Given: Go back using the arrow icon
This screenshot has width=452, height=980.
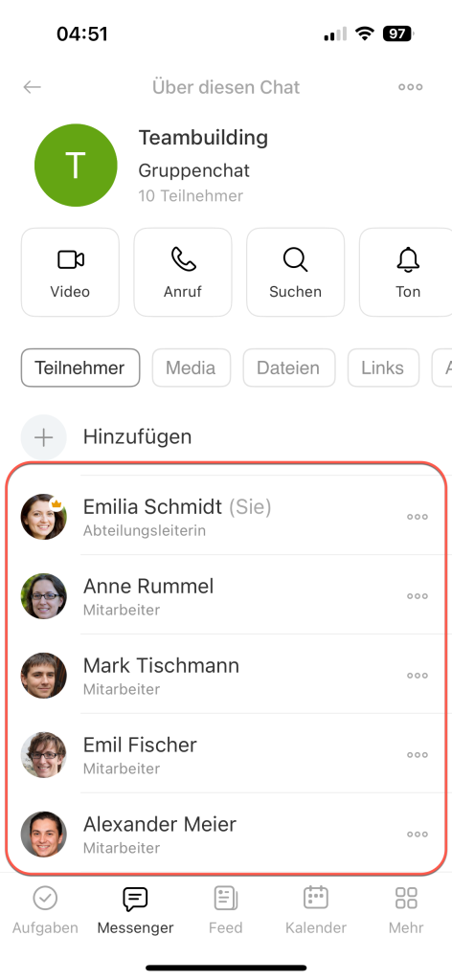Looking at the screenshot, I should (x=32, y=87).
